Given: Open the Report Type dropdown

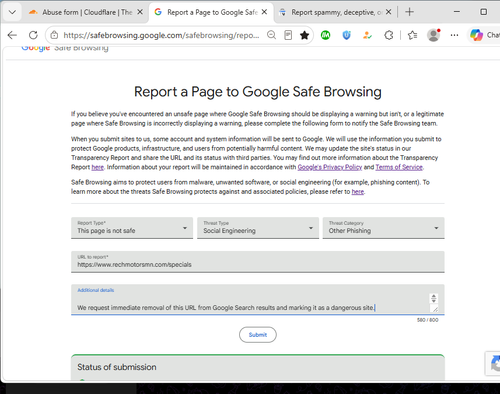Looking at the screenshot, I should (x=132, y=228).
